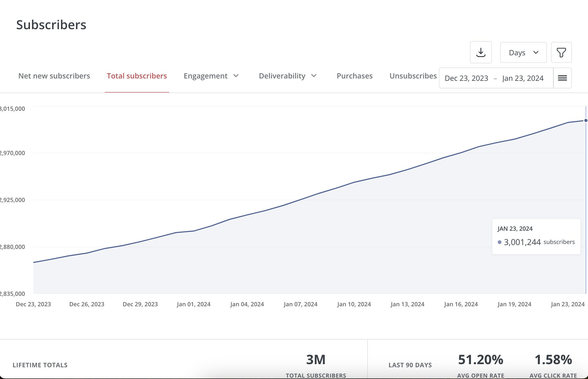Open the Days interval dropdown
This screenshot has height=379, width=588.
pyautogui.click(x=522, y=52)
